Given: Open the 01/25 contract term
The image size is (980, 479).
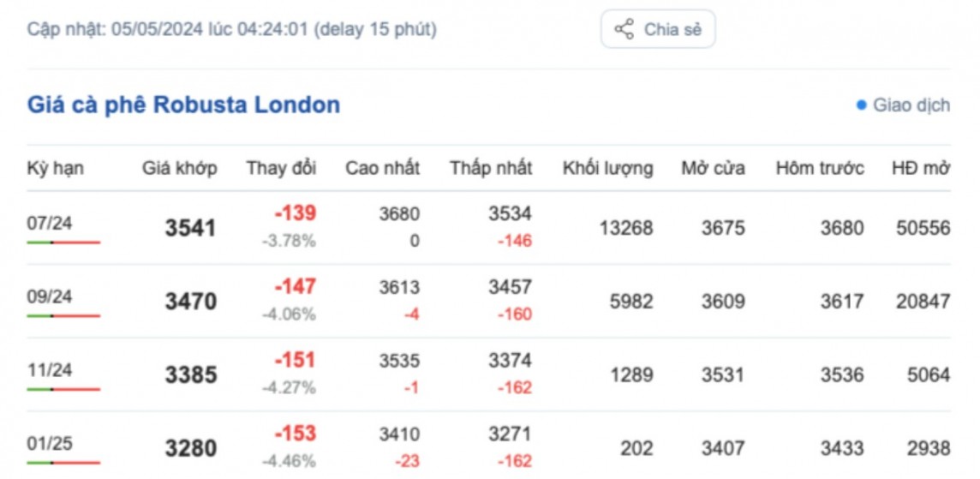Looking at the screenshot, I should pos(50,444).
